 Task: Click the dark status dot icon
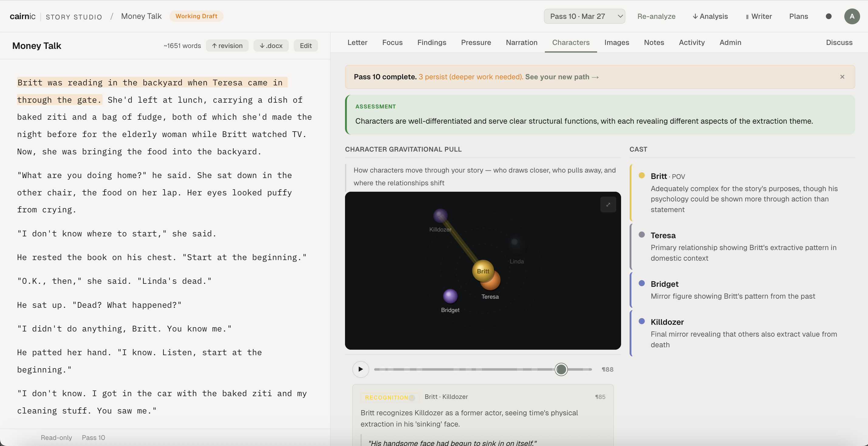[x=829, y=16]
